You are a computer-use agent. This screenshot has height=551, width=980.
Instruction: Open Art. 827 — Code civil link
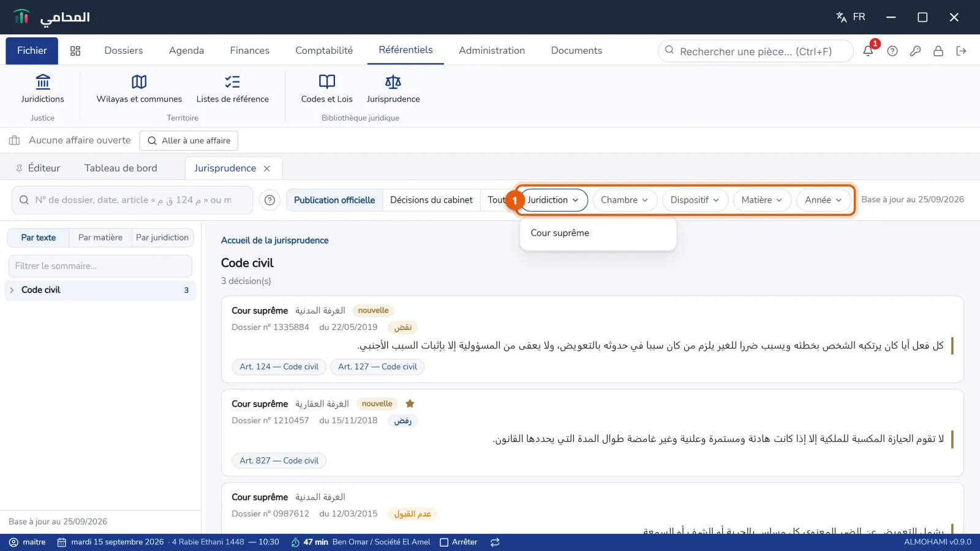(279, 460)
